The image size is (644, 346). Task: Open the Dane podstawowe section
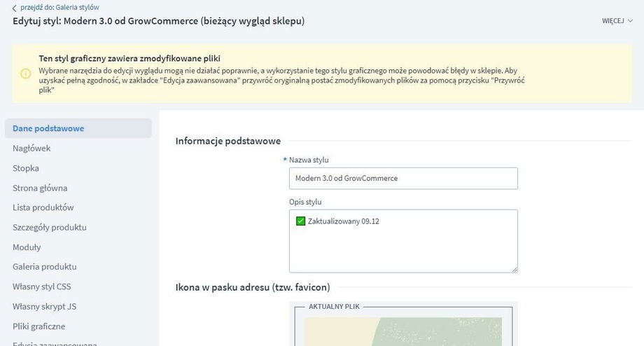point(78,128)
